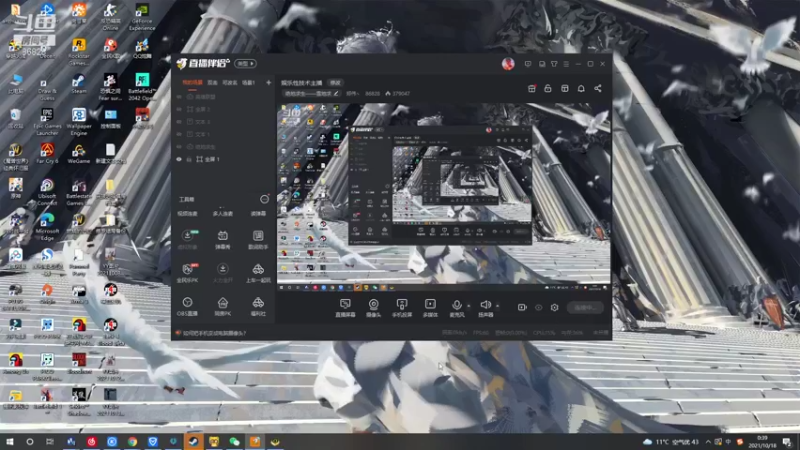Toggle preview eye icon in bottom bar

pyautogui.click(x=539, y=308)
